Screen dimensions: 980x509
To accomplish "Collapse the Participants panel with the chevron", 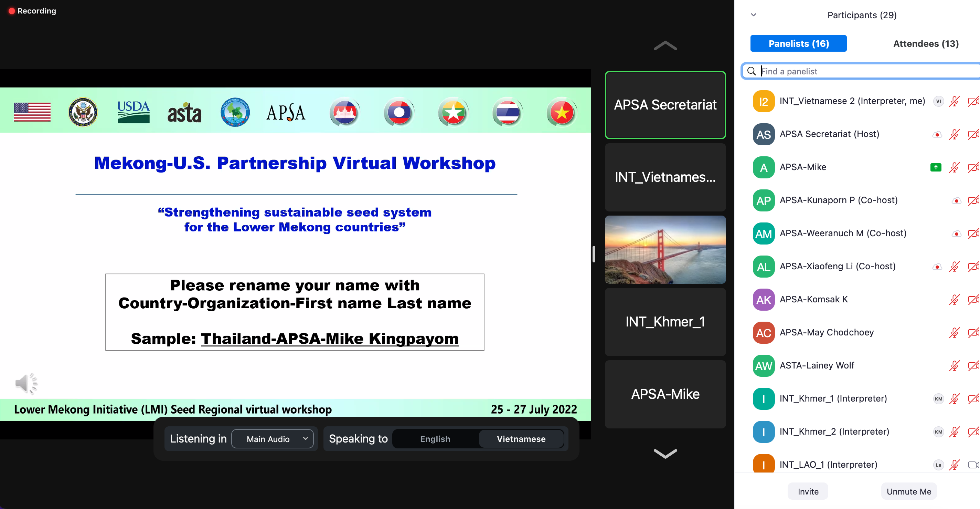I will tap(753, 15).
